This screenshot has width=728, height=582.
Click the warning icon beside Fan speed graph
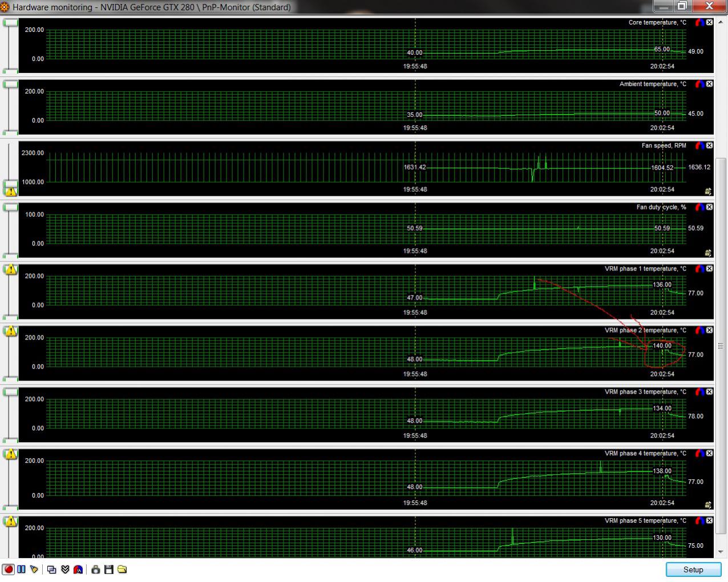pos(10,191)
